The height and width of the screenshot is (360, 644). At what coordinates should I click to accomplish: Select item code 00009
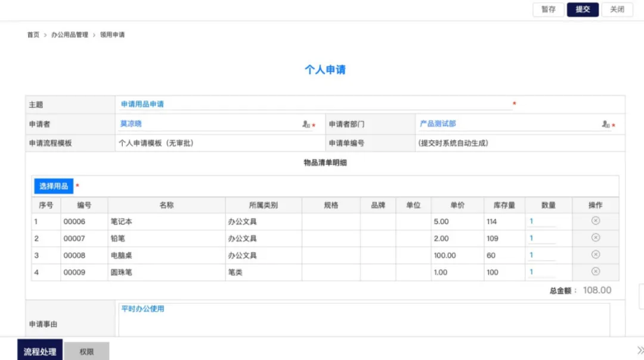[75, 272]
